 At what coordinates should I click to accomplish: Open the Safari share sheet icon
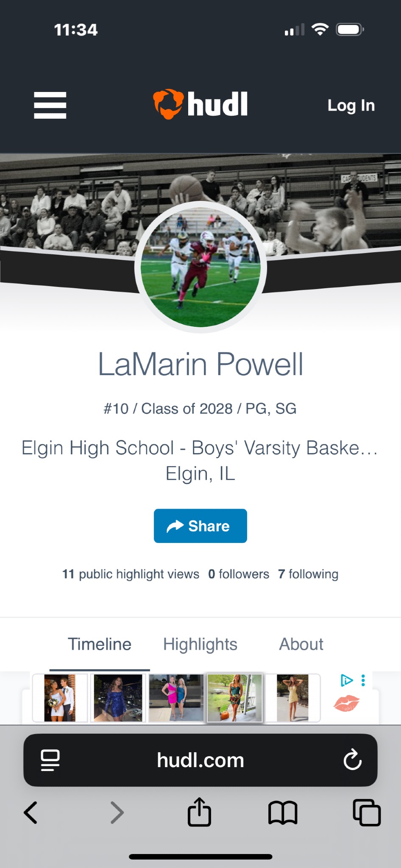(x=199, y=812)
